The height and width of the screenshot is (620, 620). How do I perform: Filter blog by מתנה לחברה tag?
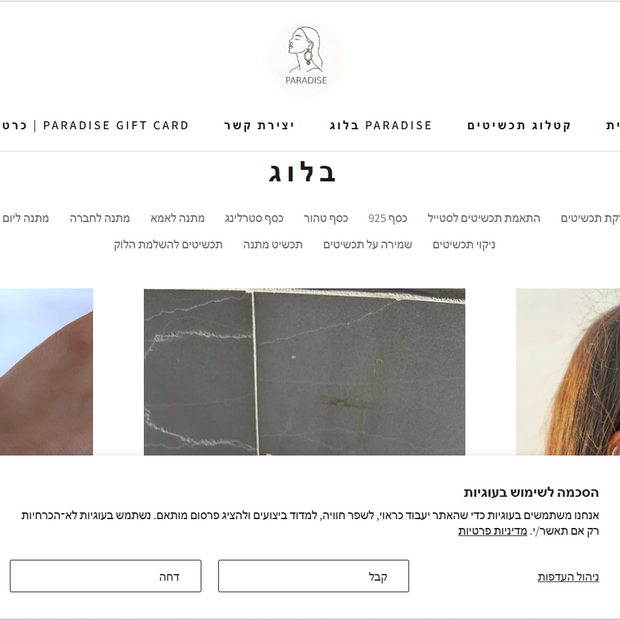click(x=100, y=218)
